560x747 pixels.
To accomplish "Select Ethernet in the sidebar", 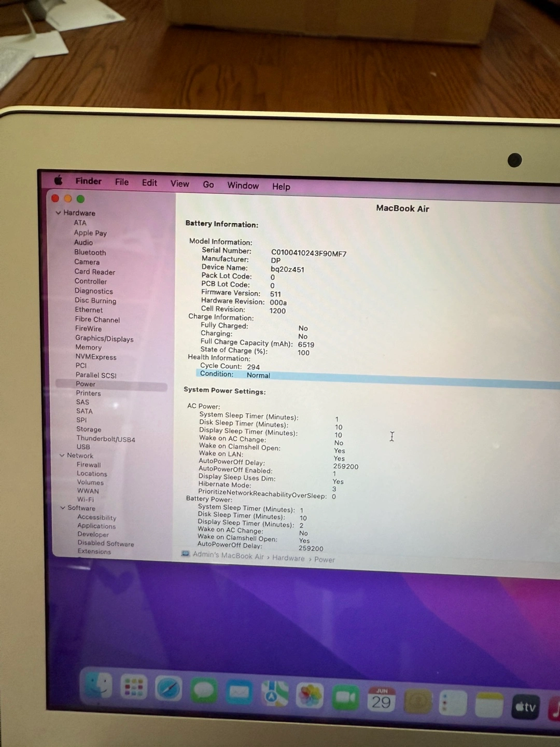I will (89, 310).
